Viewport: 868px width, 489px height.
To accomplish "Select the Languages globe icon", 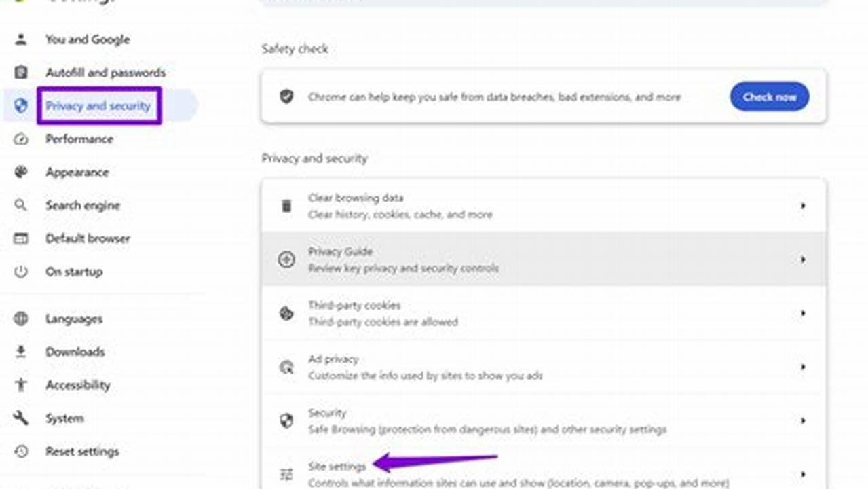I will point(21,319).
